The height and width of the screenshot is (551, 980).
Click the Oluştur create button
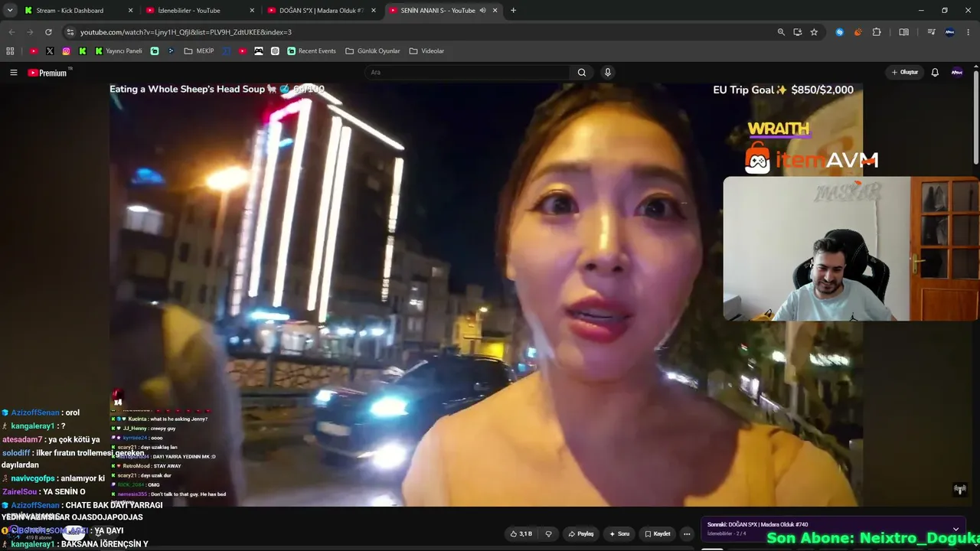pyautogui.click(x=904, y=73)
